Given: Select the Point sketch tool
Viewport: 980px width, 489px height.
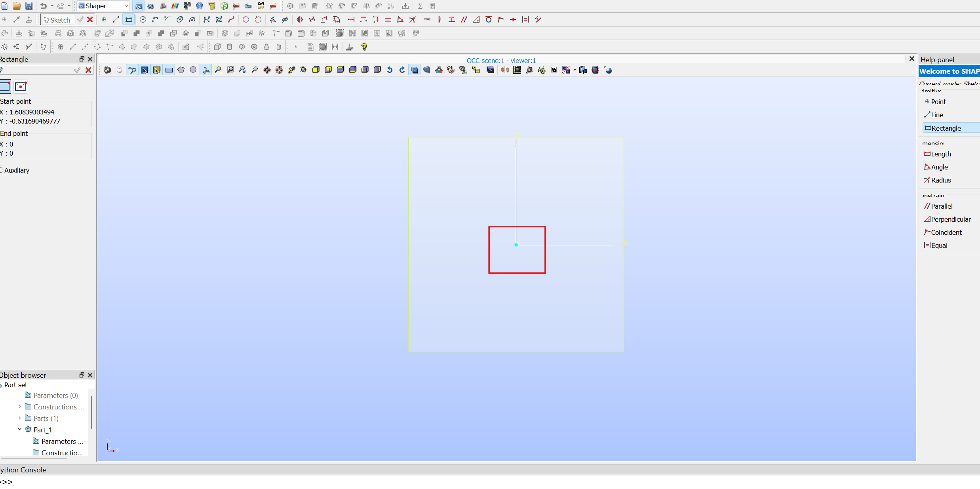Looking at the screenshot, I should pyautogui.click(x=938, y=101).
